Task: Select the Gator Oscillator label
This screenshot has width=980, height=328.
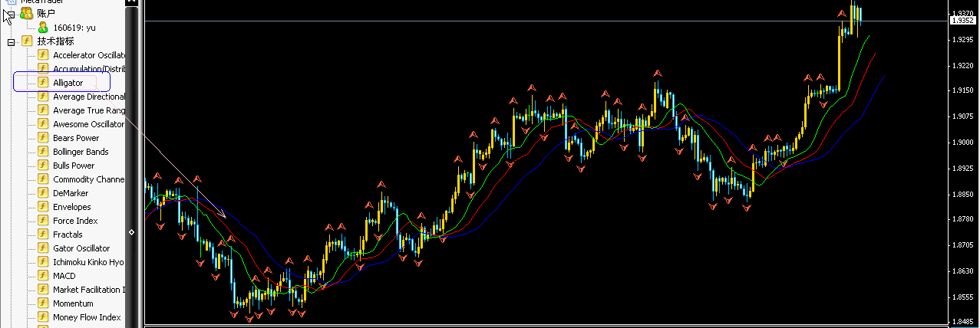Action: coord(81,248)
